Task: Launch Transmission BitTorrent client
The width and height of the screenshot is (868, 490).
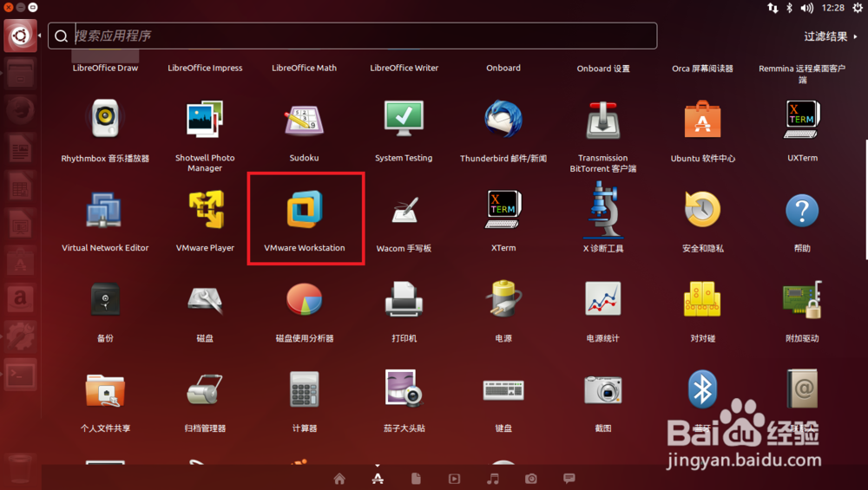Action: click(603, 120)
